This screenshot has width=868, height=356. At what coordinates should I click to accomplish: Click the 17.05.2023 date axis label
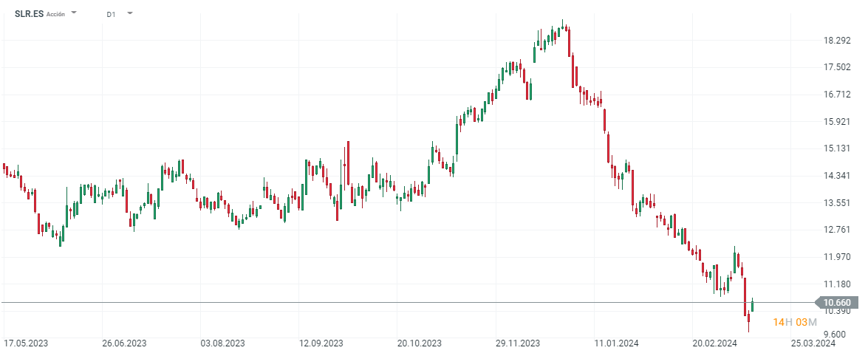pos(26,343)
